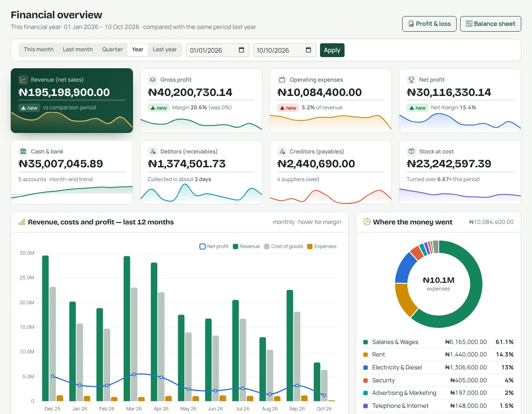Open the Revenue (net sales) card

click(72, 100)
